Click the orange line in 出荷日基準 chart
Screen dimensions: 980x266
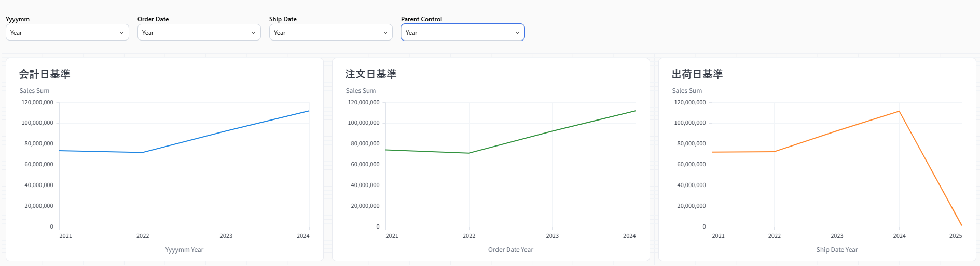point(837,131)
